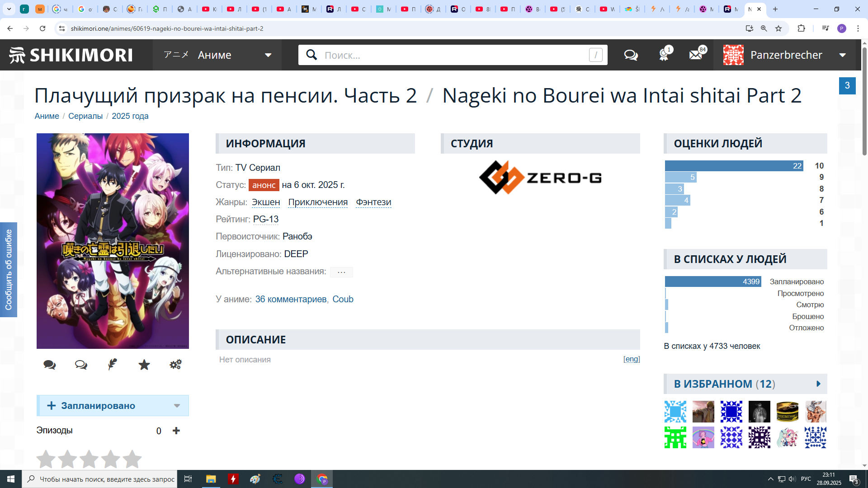868x488 pixels.
Task: Switch description to English via [eng]
Action: (x=632, y=359)
